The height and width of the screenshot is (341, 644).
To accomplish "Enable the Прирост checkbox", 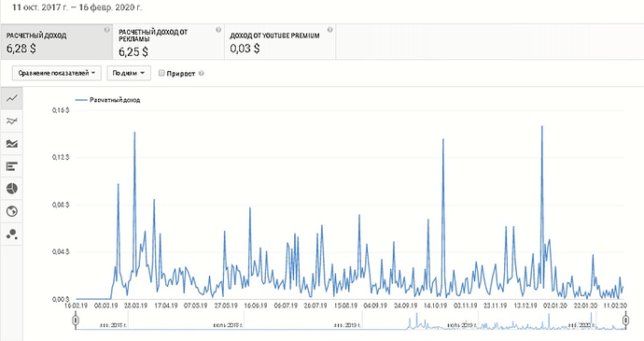I will coord(161,73).
